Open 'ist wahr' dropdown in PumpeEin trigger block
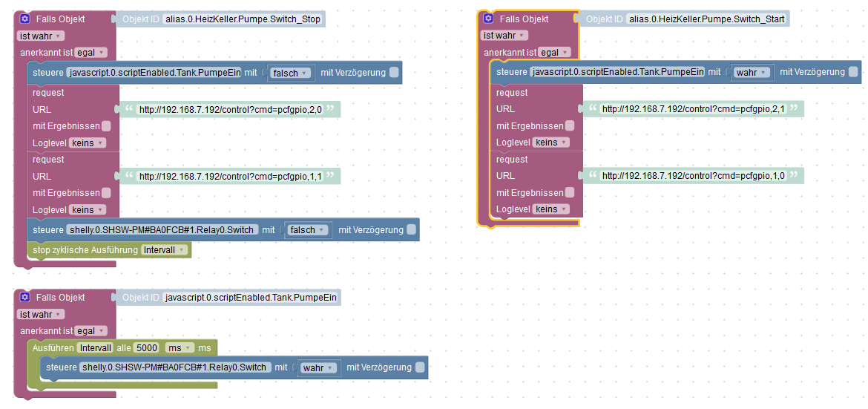This screenshot has height=409, width=868. coord(41,314)
